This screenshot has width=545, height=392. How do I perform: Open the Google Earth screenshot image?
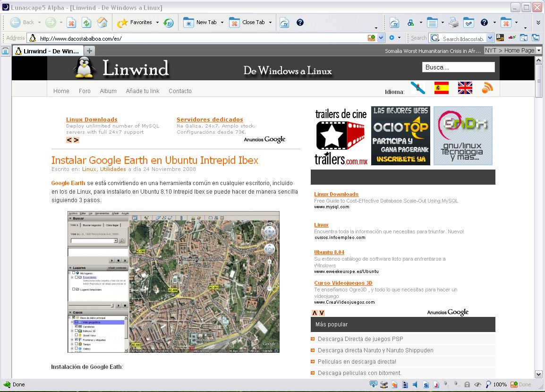173,282
